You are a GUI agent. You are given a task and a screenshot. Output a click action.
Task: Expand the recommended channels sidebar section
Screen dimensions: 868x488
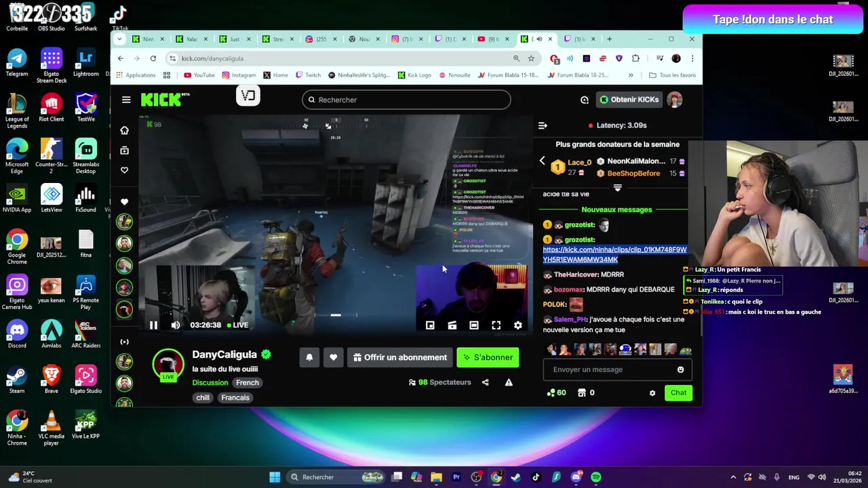(x=124, y=342)
